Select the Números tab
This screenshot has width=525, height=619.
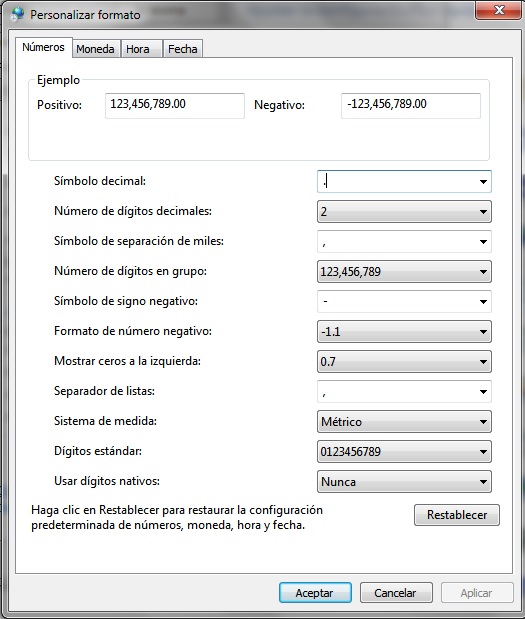pyautogui.click(x=43, y=47)
